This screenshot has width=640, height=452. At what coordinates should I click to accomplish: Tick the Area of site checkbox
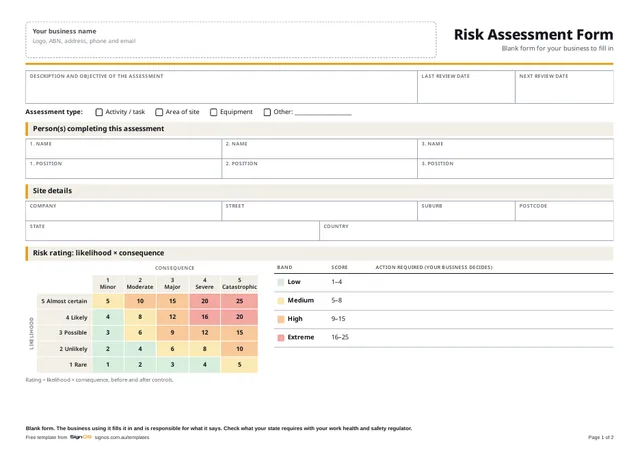[x=159, y=112]
